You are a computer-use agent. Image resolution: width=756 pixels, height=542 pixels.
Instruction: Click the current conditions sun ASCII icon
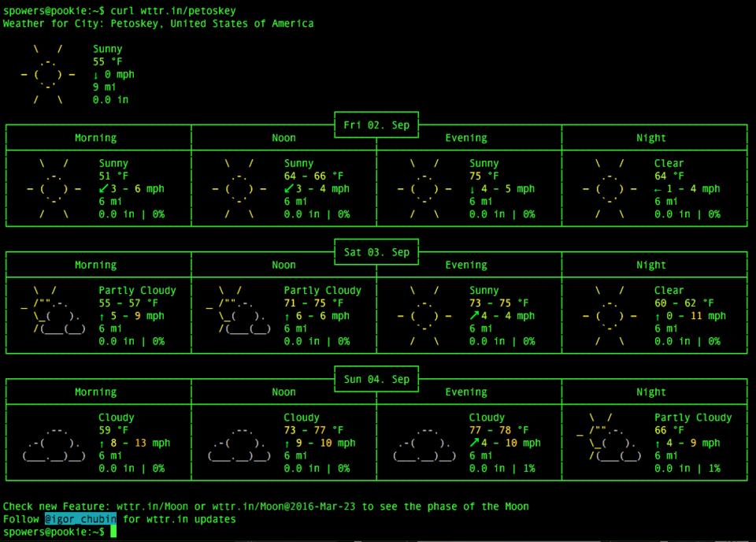pyautogui.click(x=49, y=75)
